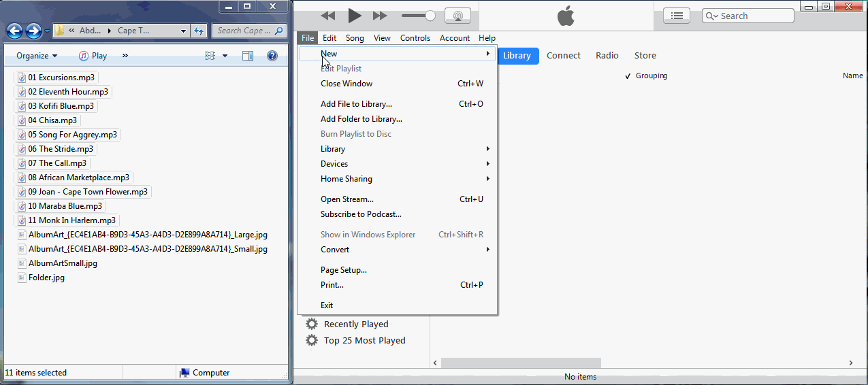Switch to the Radio tab
Viewport: 868px width, 385px height.
coord(607,56)
